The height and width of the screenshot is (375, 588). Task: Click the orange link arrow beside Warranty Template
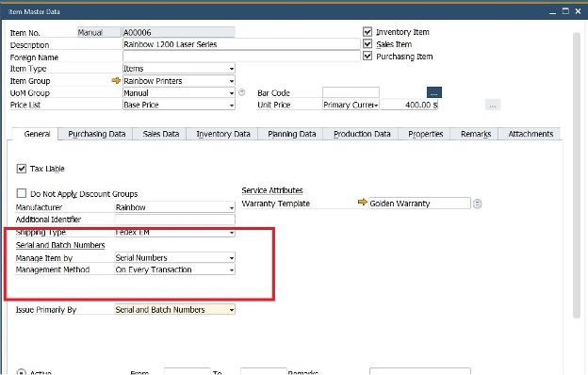[x=362, y=203]
